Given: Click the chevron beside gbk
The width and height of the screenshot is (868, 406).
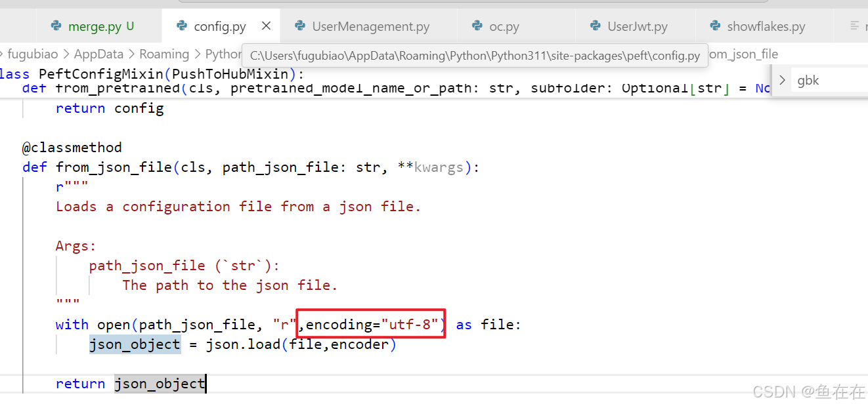Looking at the screenshot, I should coord(781,79).
